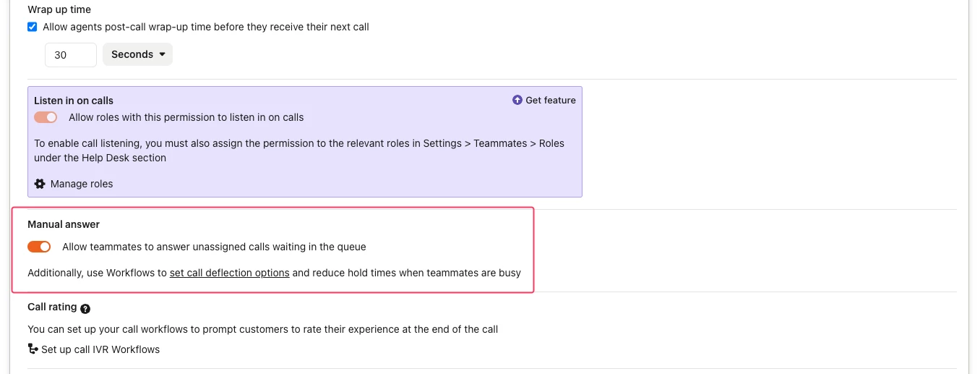Click the Allow agents post-call wrap-up label

(x=206, y=27)
